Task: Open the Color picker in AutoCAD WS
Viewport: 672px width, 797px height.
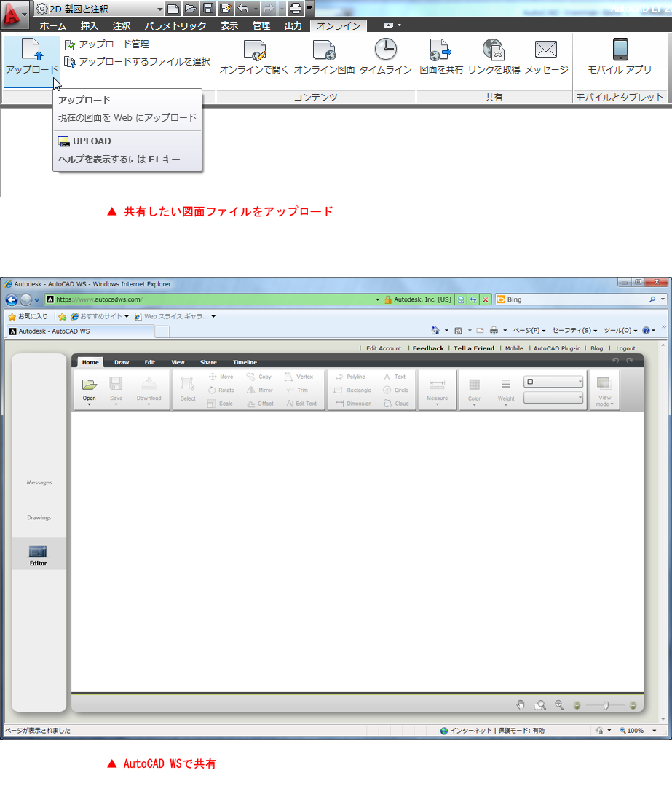Action: (x=475, y=391)
